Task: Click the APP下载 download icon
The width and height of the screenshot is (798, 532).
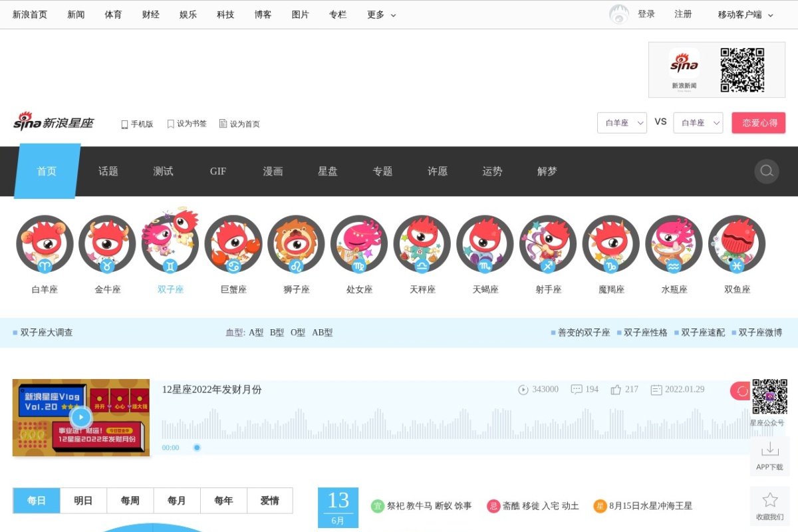Action: 769,449
